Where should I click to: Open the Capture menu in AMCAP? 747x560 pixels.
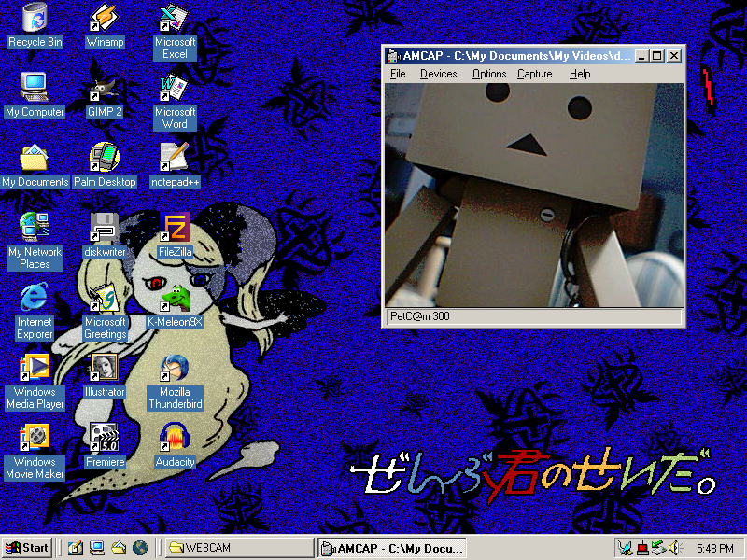[x=534, y=74]
